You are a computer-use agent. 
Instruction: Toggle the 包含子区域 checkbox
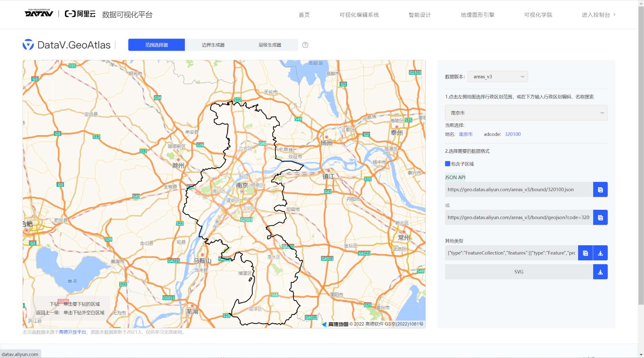pos(448,164)
